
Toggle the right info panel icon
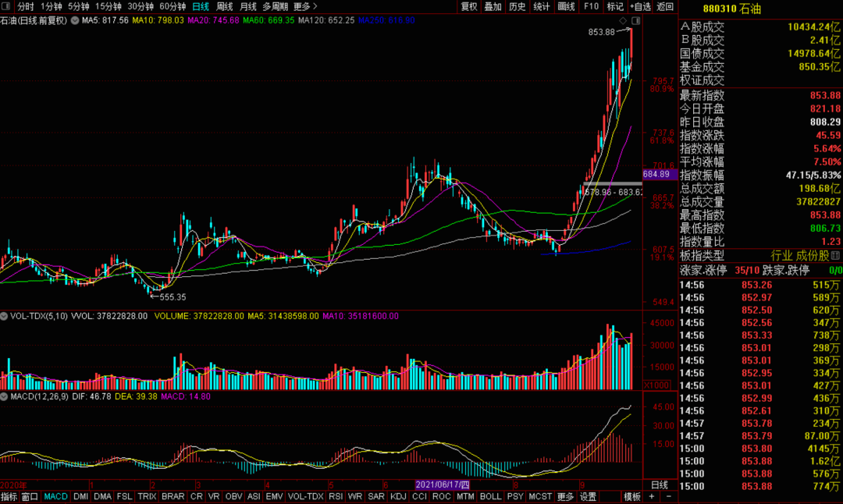636,20
